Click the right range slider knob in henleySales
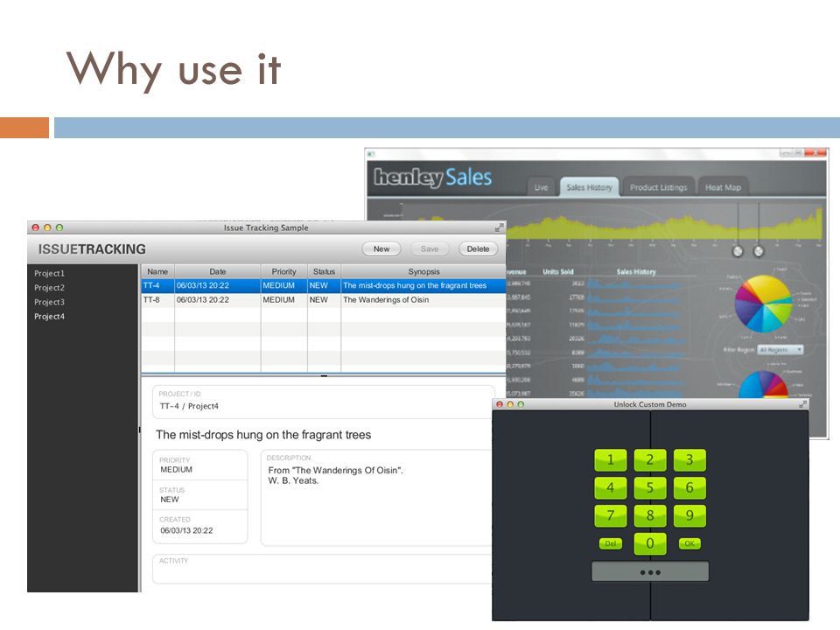The height and width of the screenshot is (630, 840). (759, 251)
